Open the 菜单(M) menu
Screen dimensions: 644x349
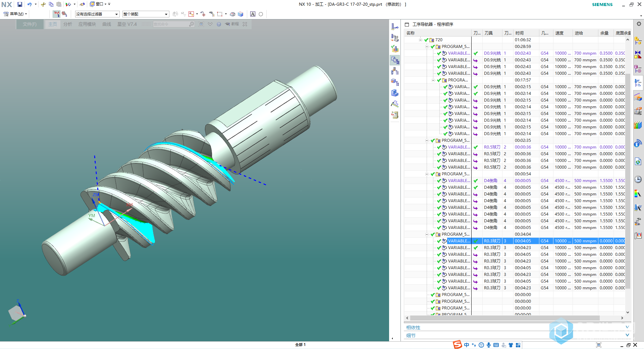tap(15, 14)
